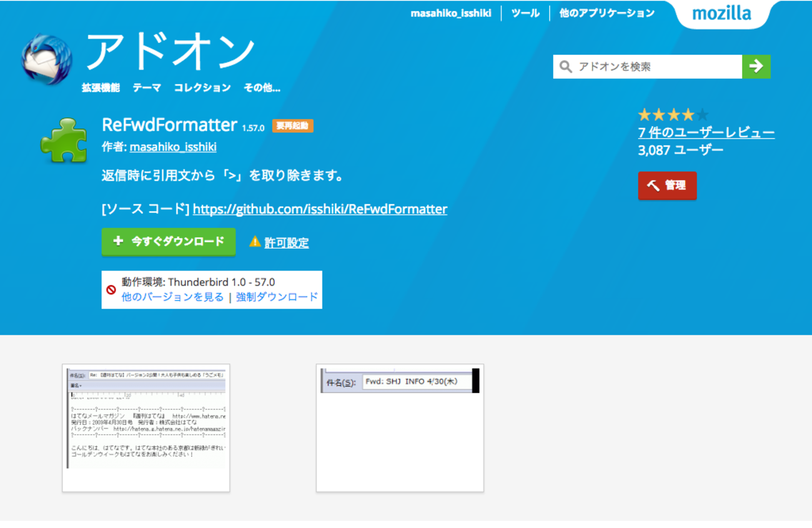Click the 動作環境: Thunderbird 1.0 - 57.0 text
812x528 pixels.
tap(198, 282)
